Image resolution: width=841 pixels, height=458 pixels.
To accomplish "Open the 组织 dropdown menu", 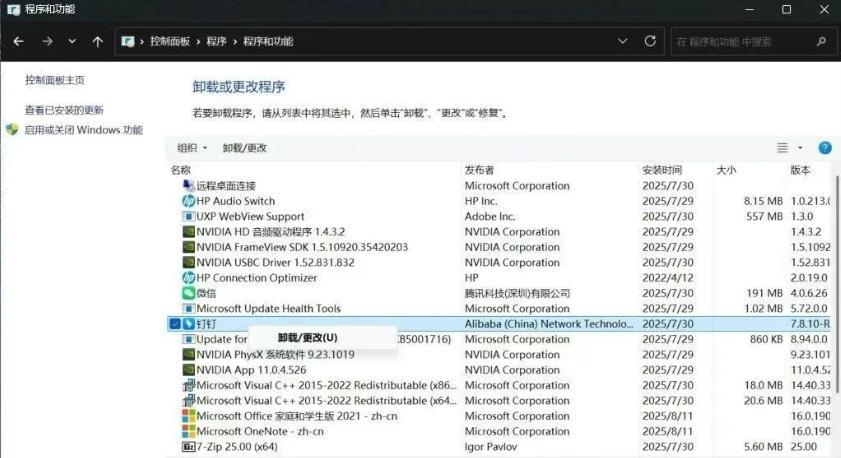I will 191,148.
